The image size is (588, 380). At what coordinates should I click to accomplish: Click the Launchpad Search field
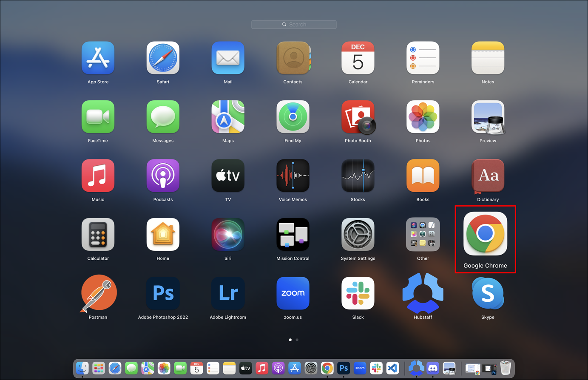[x=294, y=25]
